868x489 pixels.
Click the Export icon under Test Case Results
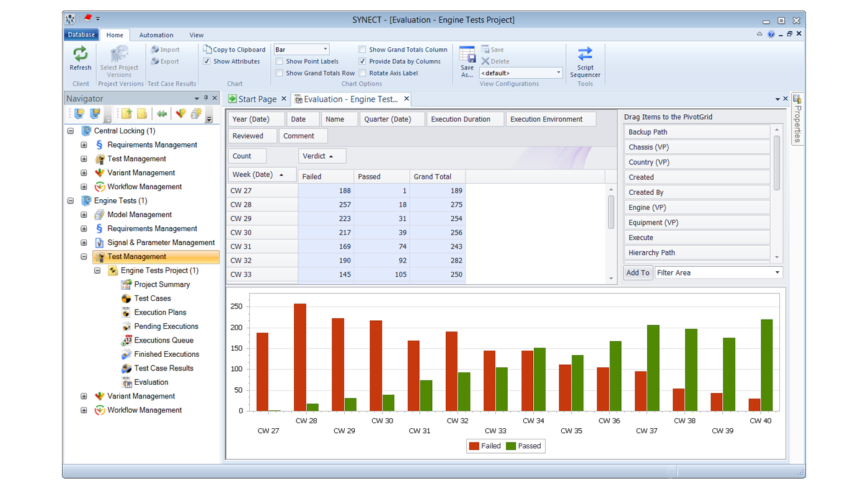[155, 61]
